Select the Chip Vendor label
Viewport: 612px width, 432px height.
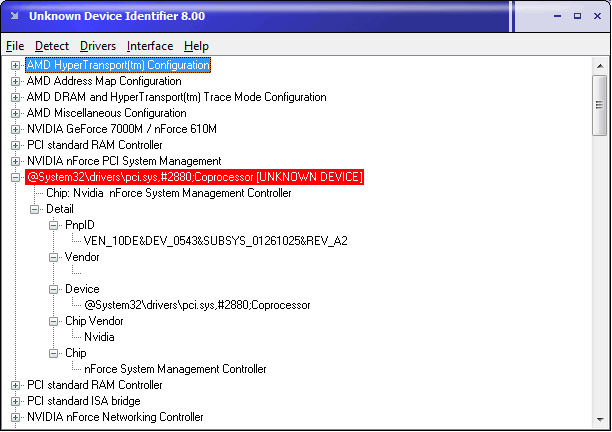94,321
